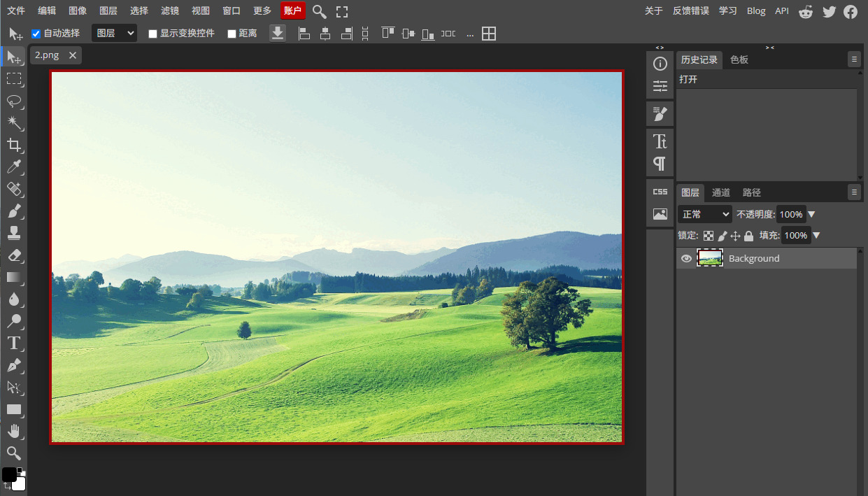Open the 图层 panel options menu
The width and height of the screenshot is (868, 496).
coord(855,192)
